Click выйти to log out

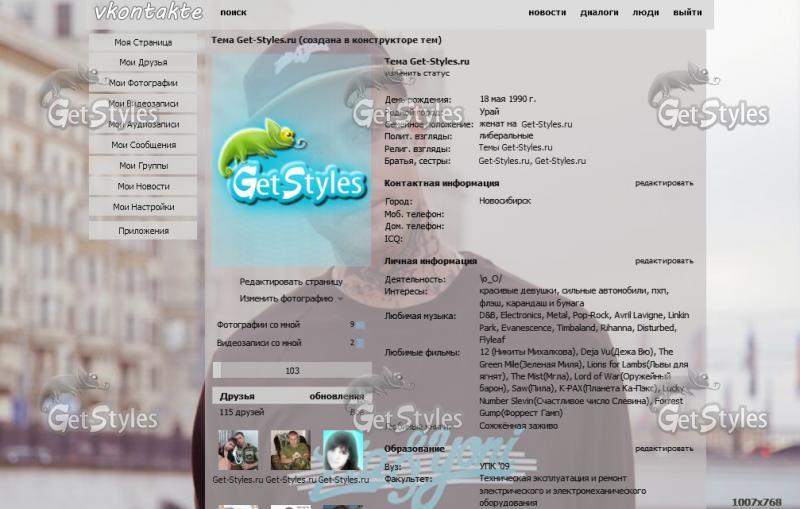click(x=687, y=12)
